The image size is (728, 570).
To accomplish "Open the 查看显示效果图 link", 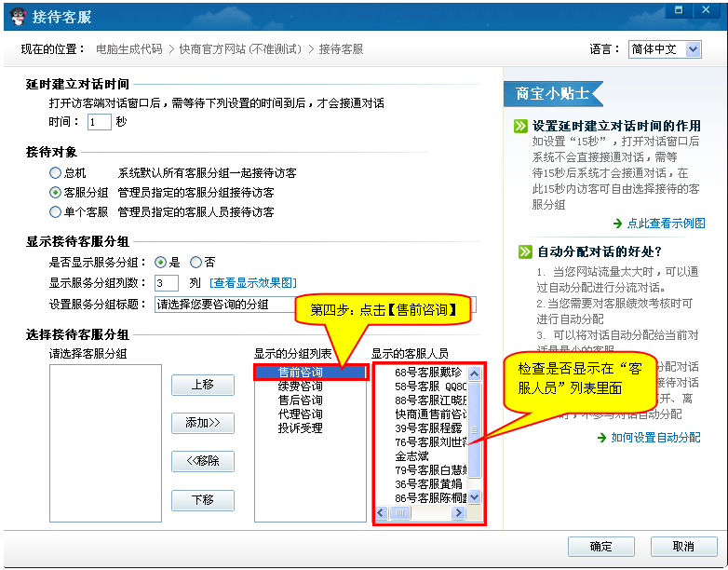I will [254, 283].
